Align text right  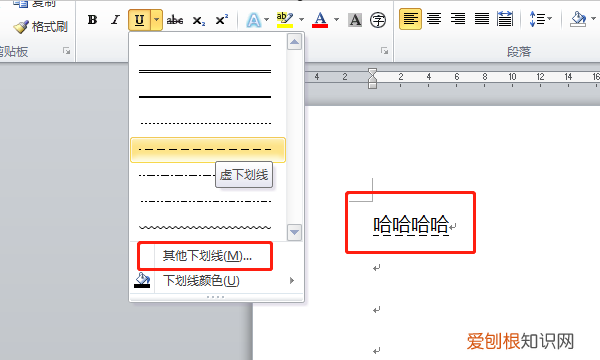(458, 19)
